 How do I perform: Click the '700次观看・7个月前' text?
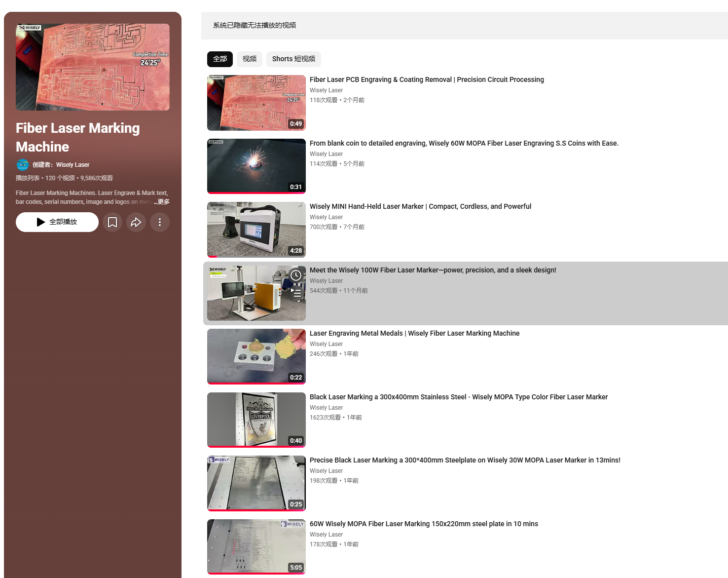click(x=337, y=227)
